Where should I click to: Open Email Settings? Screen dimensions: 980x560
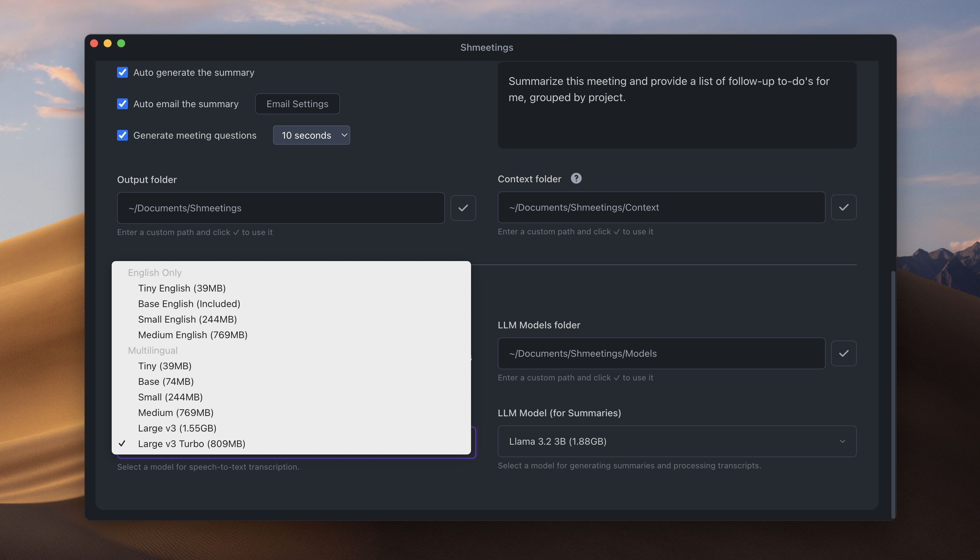[297, 104]
